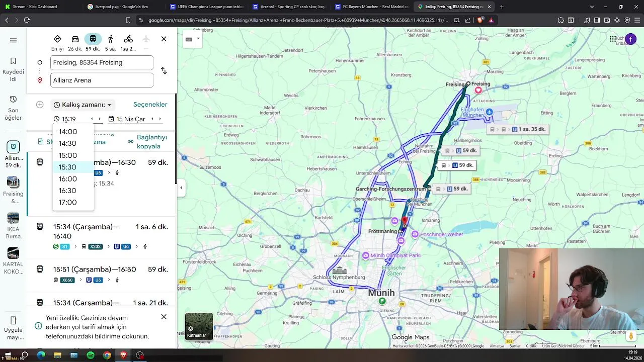Screen dimensions: 644x362
Task: Open Spotify from the taskbar
Action: point(91,355)
